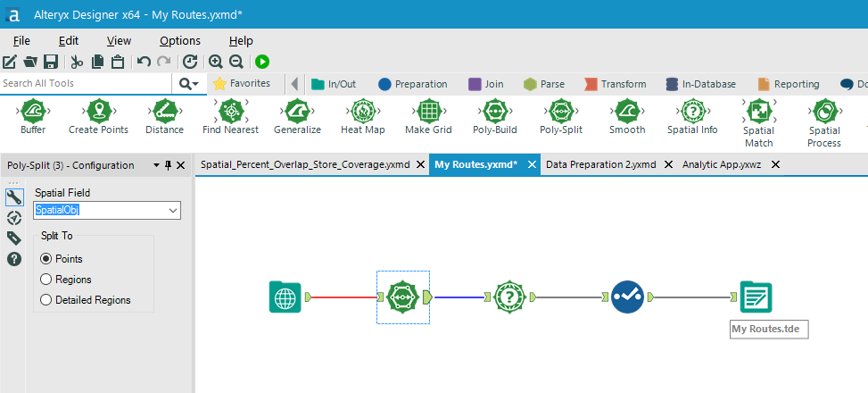The height and width of the screenshot is (393, 868).
Task: Open the Annotation tag tab in config
Action: [x=14, y=238]
